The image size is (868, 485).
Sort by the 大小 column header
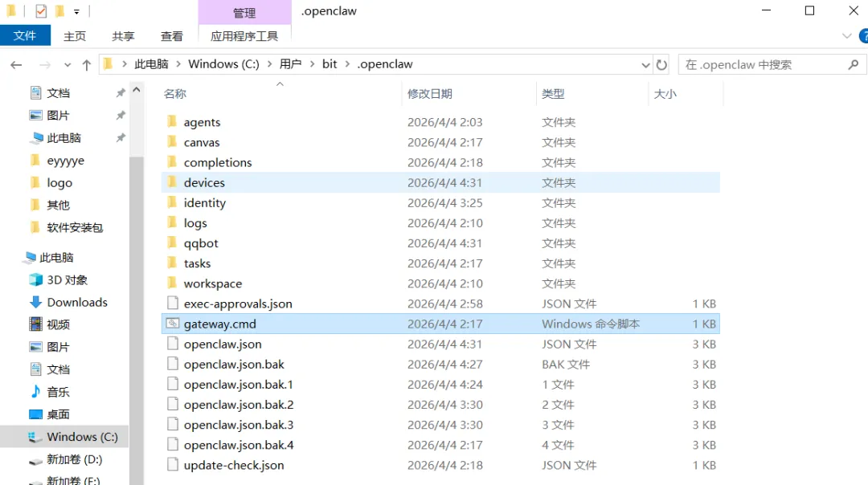(x=686, y=93)
